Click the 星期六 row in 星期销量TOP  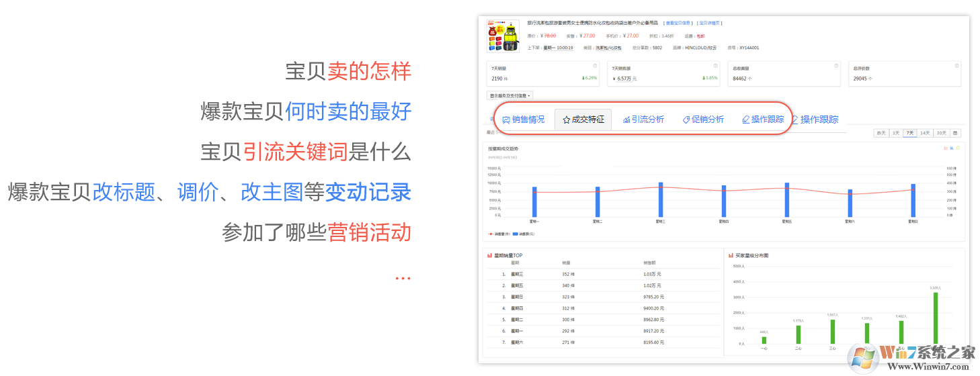603,342
